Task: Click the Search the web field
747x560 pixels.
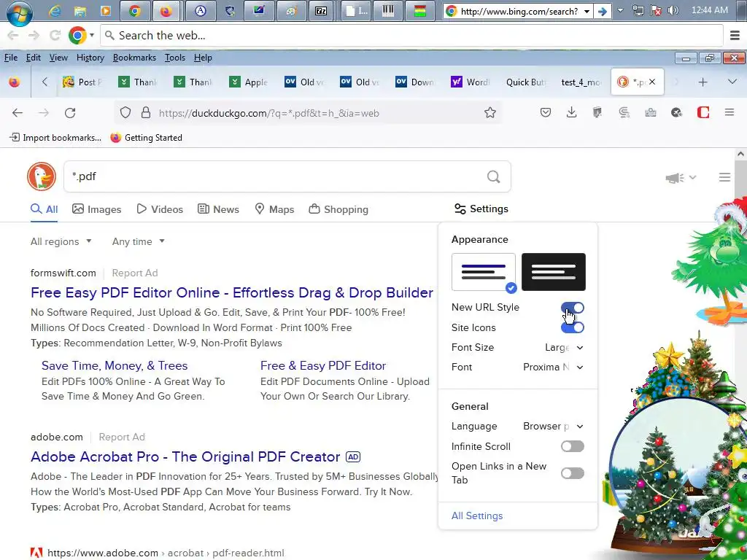Action: pos(411,35)
